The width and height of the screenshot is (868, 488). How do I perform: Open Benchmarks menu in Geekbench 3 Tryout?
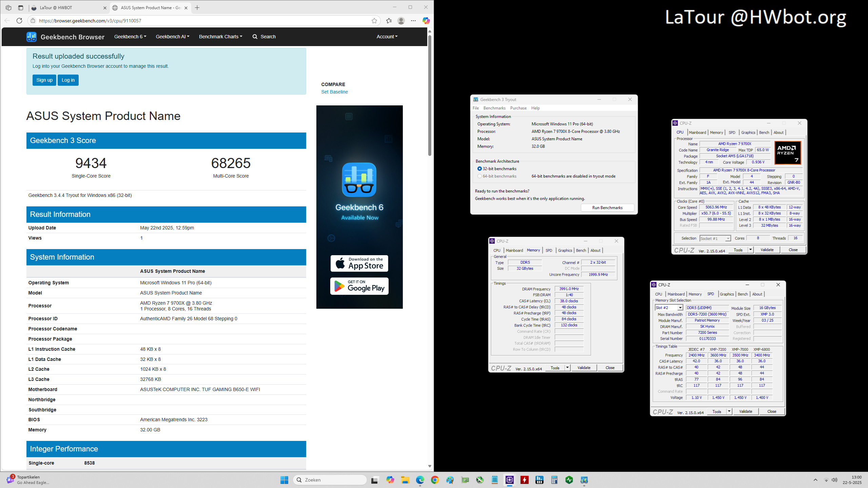point(494,108)
